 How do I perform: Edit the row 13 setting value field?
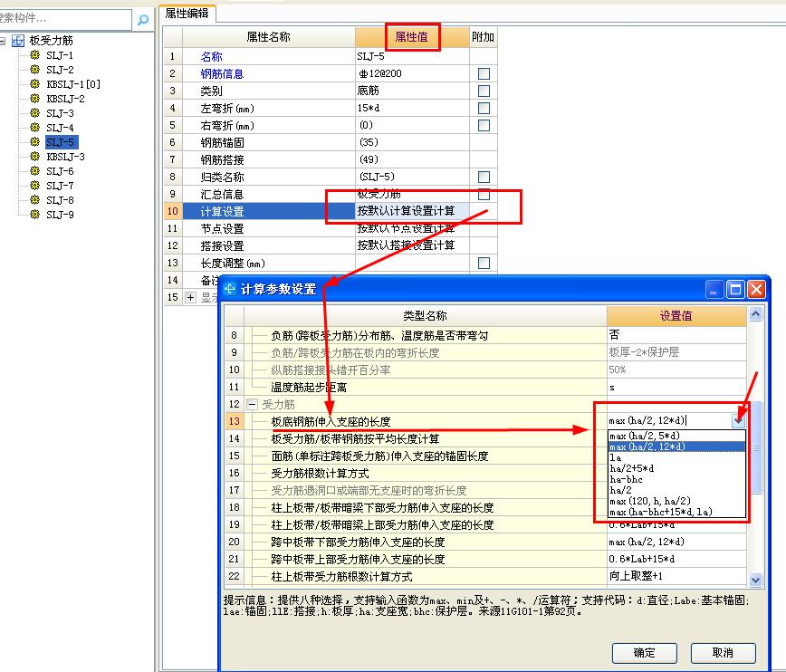tap(670, 421)
